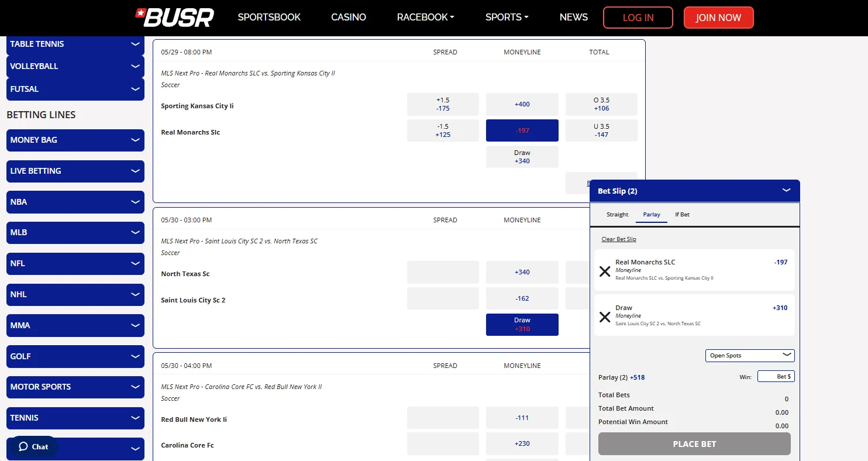Select Sporting Kansas City spread +1.5 -175
868x461 pixels.
click(443, 104)
